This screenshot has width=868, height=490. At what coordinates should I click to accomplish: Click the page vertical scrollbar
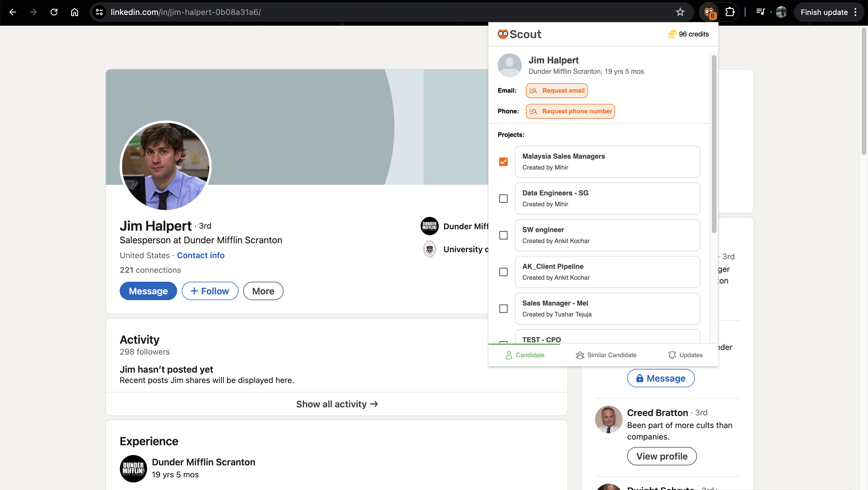point(864,91)
